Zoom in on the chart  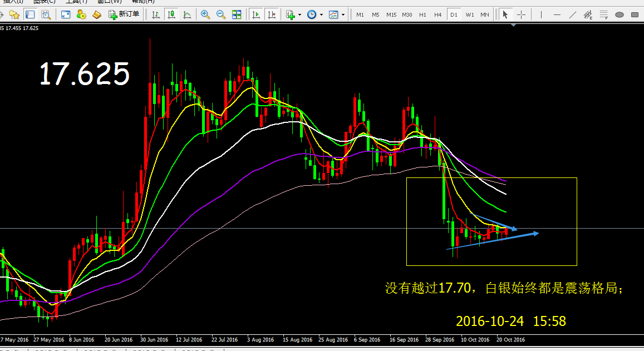(205, 15)
